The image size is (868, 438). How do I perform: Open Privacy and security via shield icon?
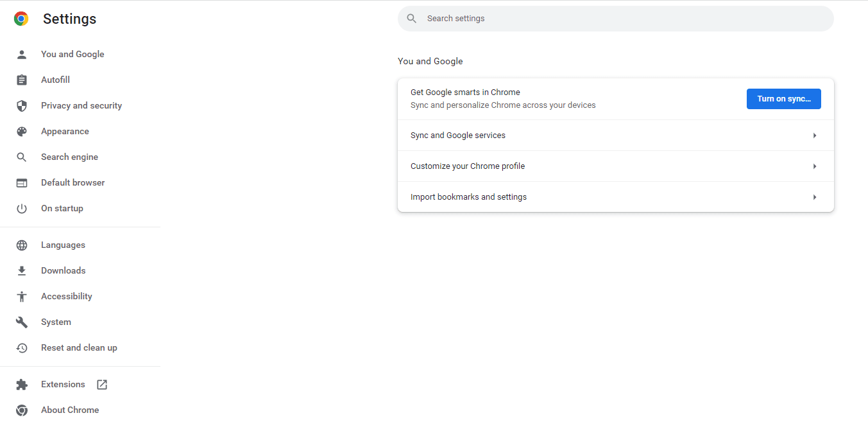[x=22, y=105]
